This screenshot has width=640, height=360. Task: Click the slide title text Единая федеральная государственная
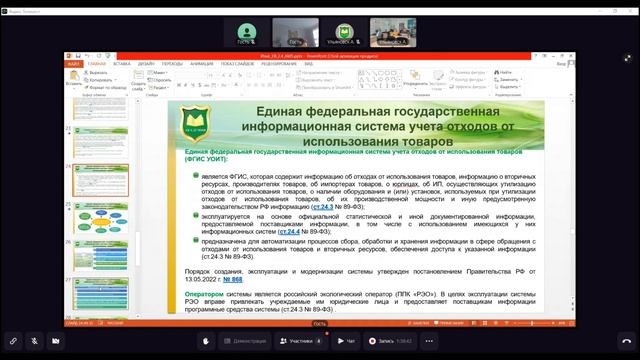click(378, 111)
